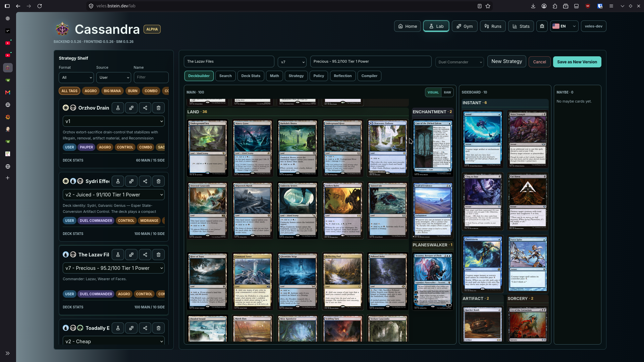Bookmark this page with the star icon
The height and width of the screenshot is (362, 644).
tap(488, 6)
